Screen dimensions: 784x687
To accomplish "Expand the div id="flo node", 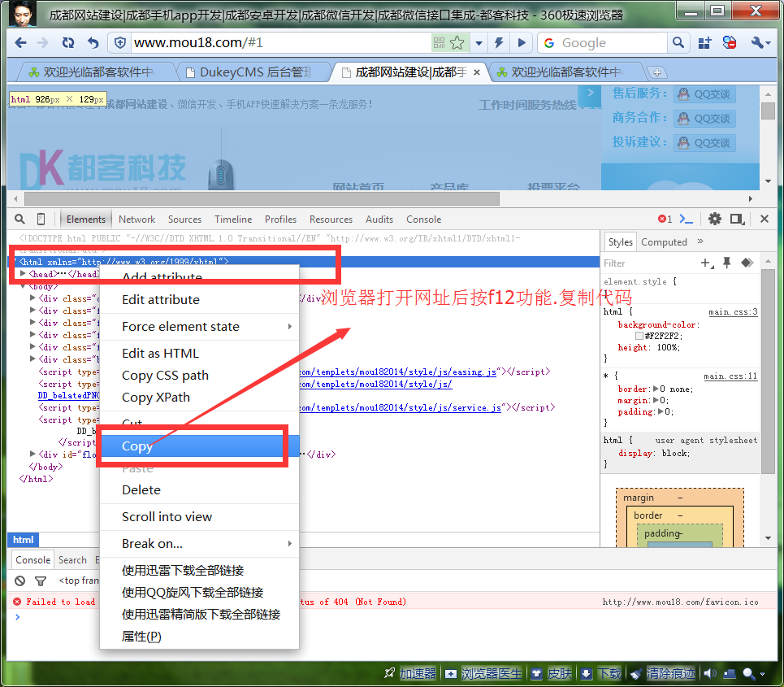I will (x=32, y=454).
